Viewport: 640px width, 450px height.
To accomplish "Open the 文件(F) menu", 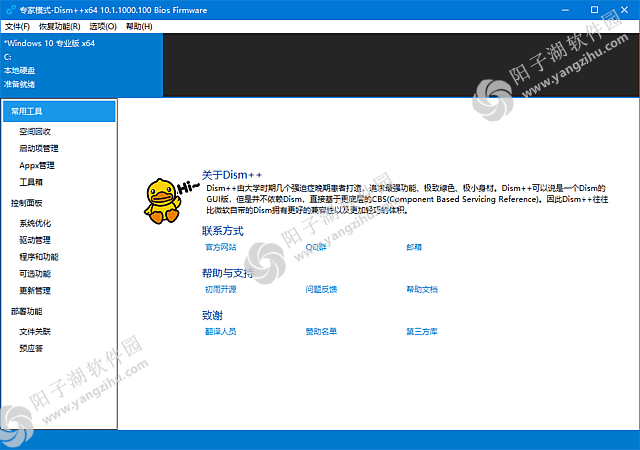I will [x=17, y=27].
